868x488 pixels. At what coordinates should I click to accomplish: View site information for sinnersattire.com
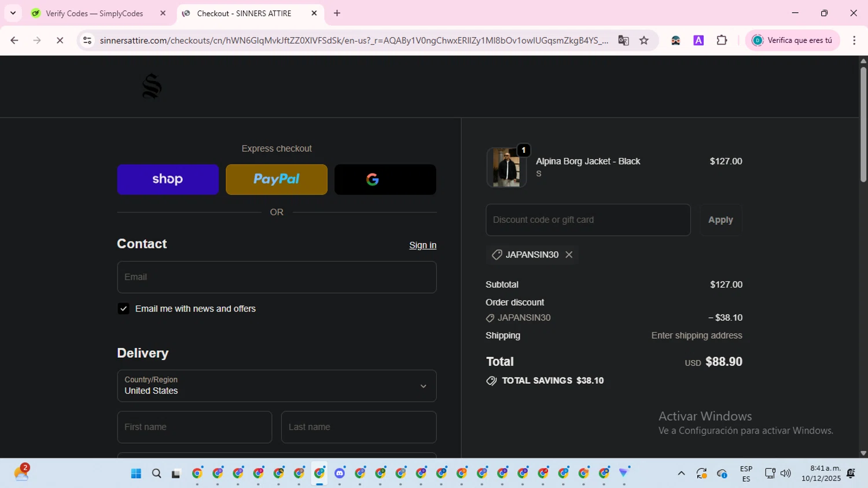coord(87,41)
